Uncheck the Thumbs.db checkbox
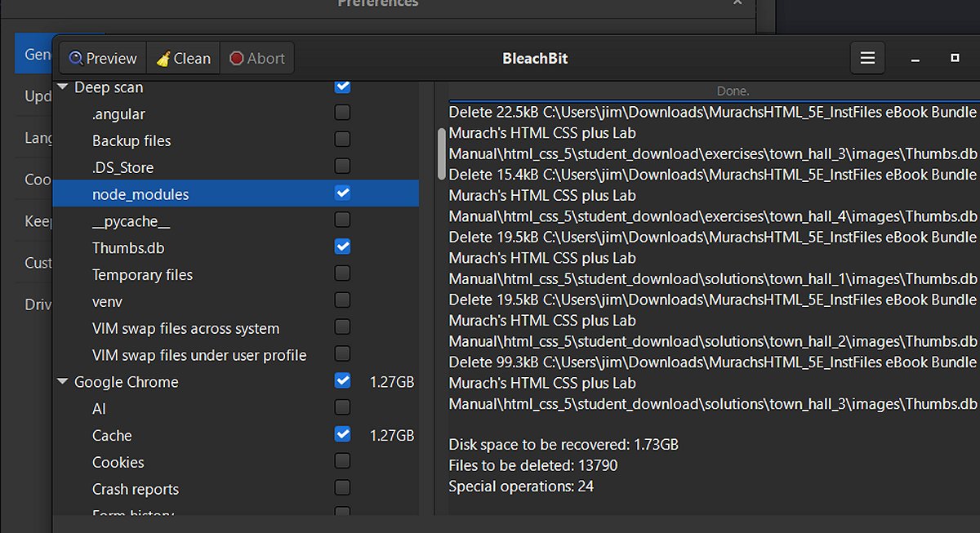The width and height of the screenshot is (980, 533). tap(343, 247)
